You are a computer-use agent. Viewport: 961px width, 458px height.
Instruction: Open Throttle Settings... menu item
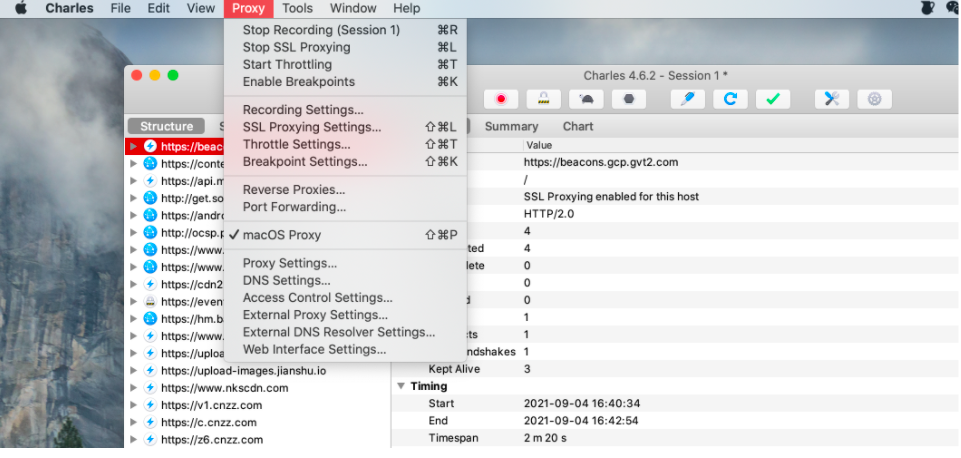pyautogui.click(x=345, y=144)
